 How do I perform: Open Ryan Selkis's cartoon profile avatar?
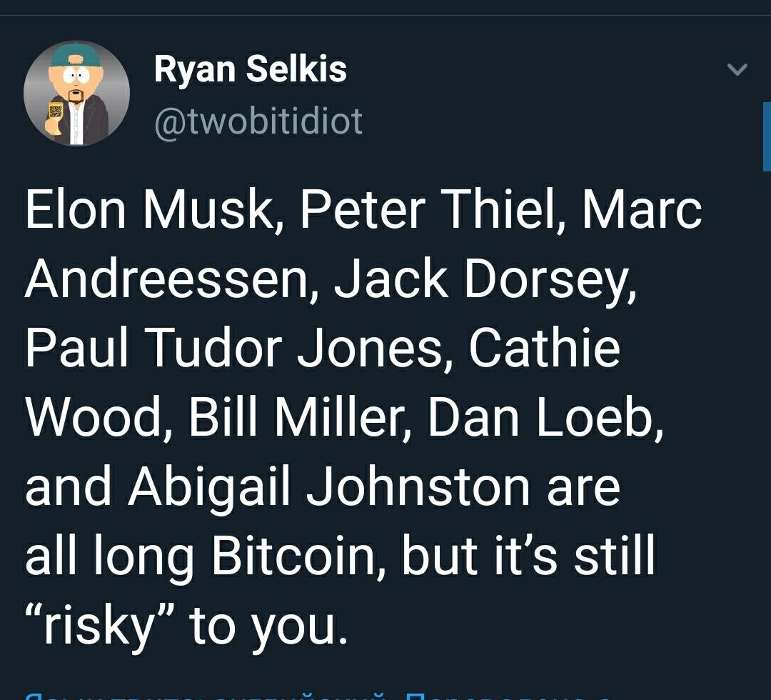pyautogui.click(x=76, y=94)
